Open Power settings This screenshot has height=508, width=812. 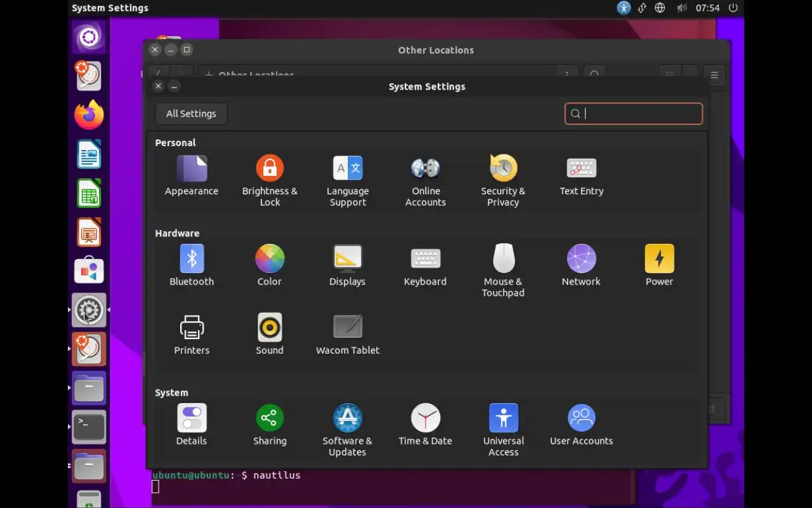[659, 266]
